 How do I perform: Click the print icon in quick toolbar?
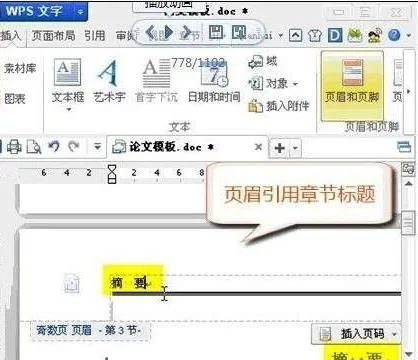coord(14,147)
